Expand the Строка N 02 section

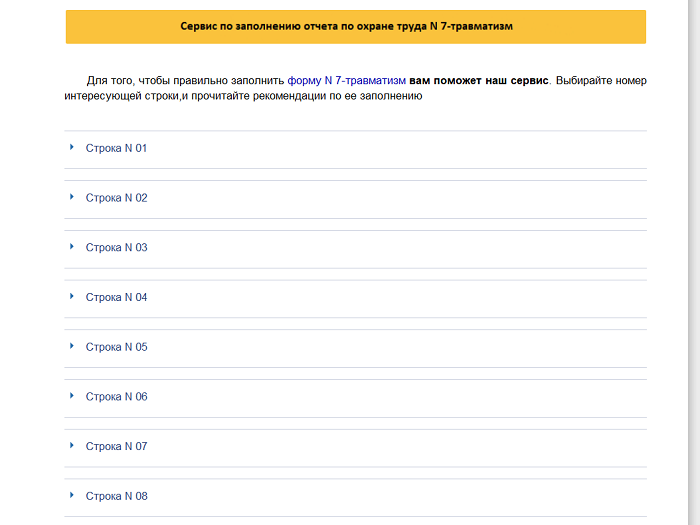tap(117, 198)
